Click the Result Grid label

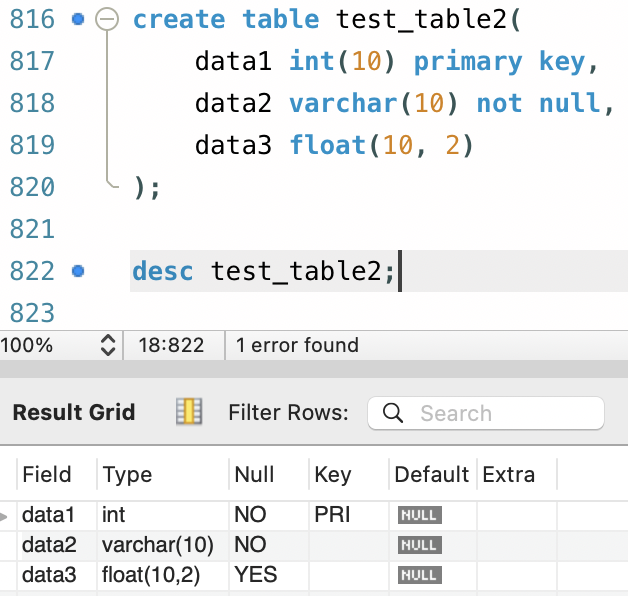74,413
